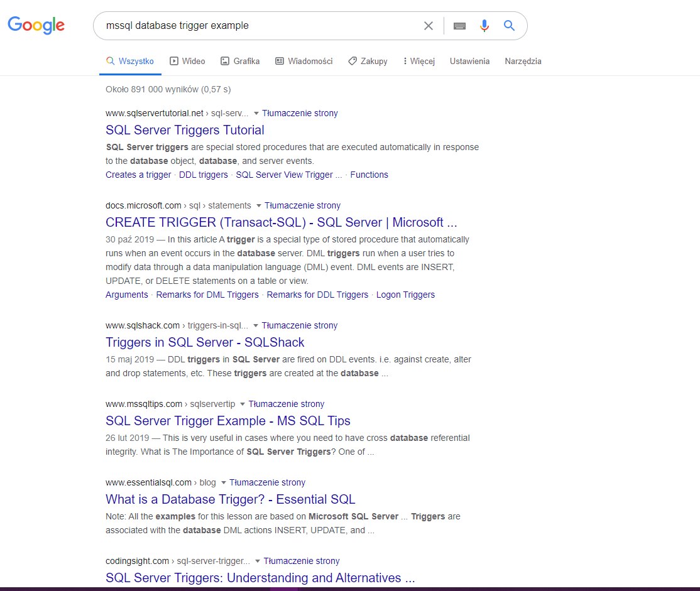The image size is (700, 591).
Task: Click the Około 891 000 wyników text
Action: (168, 89)
